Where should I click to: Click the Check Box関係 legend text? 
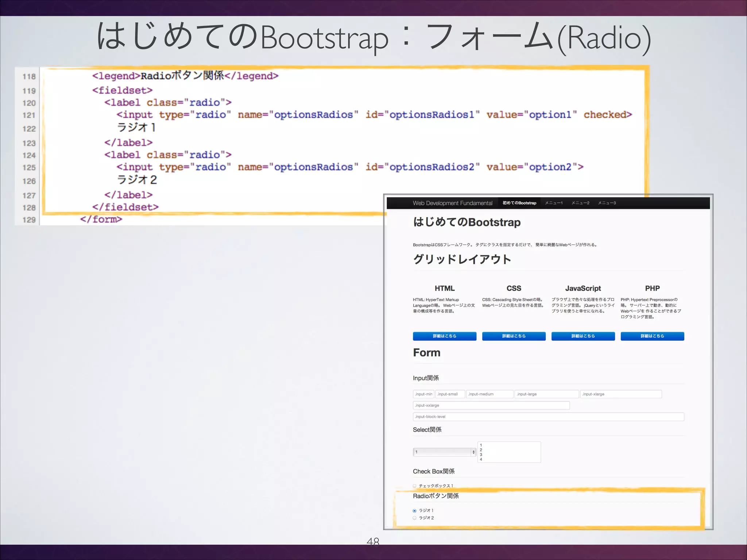434,471
